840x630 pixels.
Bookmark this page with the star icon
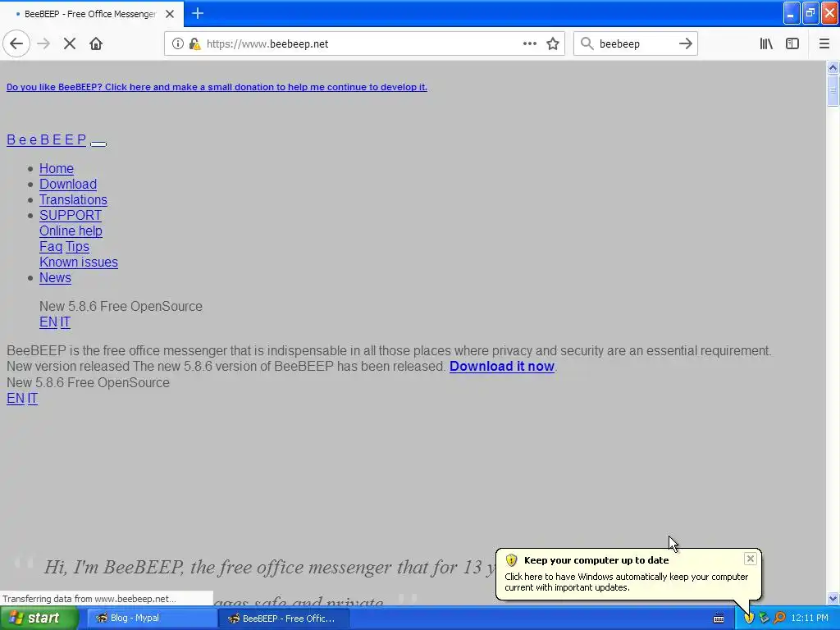(x=553, y=44)
